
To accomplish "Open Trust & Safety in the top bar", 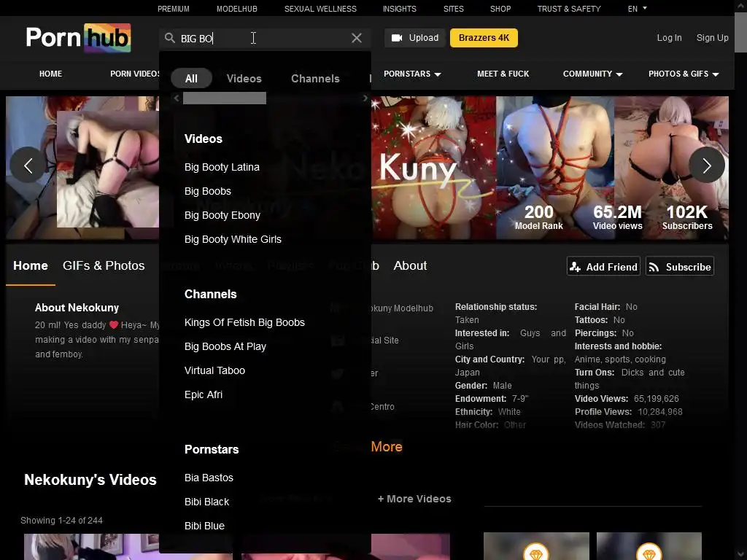I will pos(569,9).
